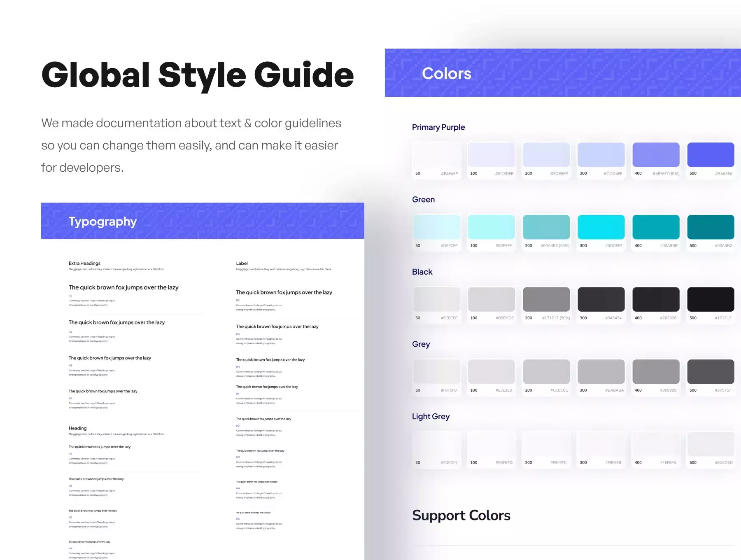This screenshot has width=741, height=560.
Task: Click the Typography section banner
Action: coord(203,221)
